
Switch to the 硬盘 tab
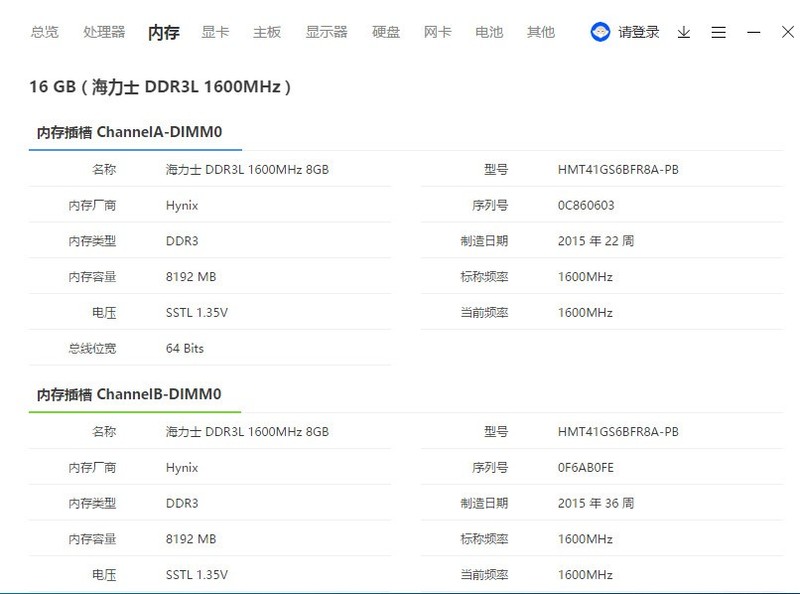[384, 31]
